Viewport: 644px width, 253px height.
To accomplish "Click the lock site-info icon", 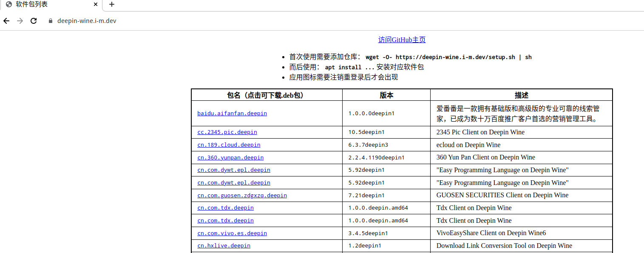I will pyautogui.click(x=51, y=21).
